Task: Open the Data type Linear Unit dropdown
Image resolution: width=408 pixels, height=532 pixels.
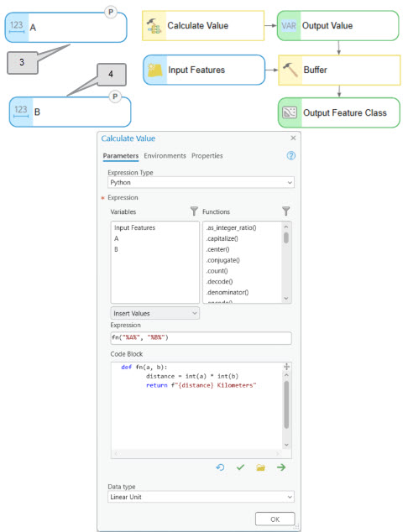Action: (201, 497)
